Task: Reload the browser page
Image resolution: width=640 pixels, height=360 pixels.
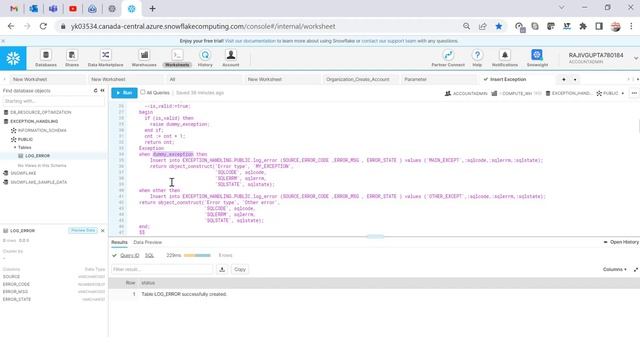Action: [x=43, y=26]
